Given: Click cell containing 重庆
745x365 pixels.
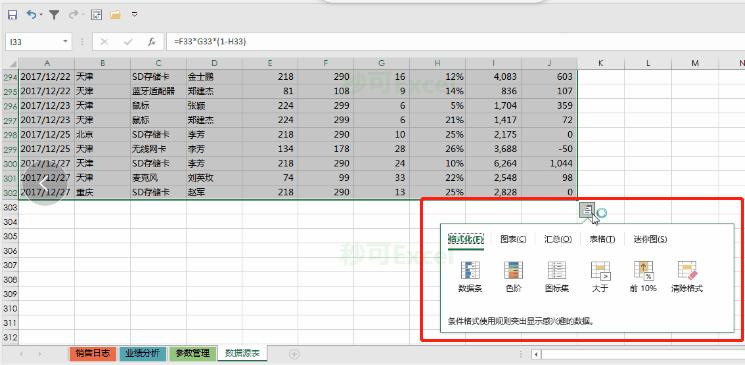Looking at the screenshot, I should tap(102, 192).
